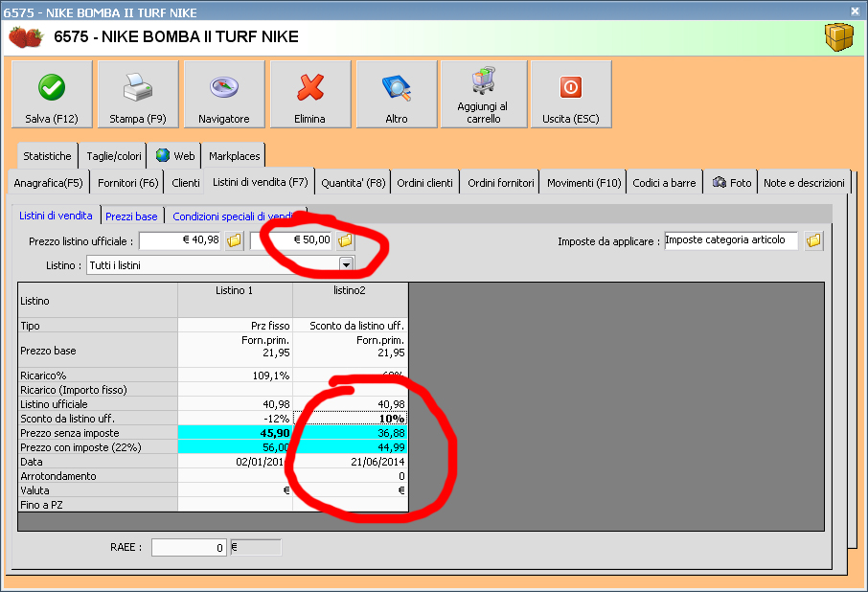Open the Fornitori (F6) tab
The width and height of the screenshot is (868, 592).
coord(127,183)
